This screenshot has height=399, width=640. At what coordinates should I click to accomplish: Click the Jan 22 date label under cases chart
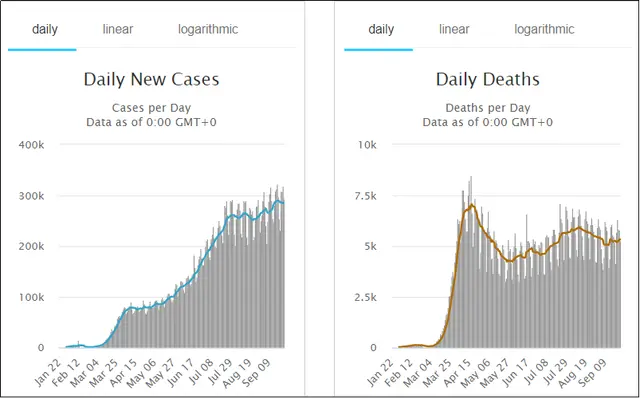[x=48, y=372]
